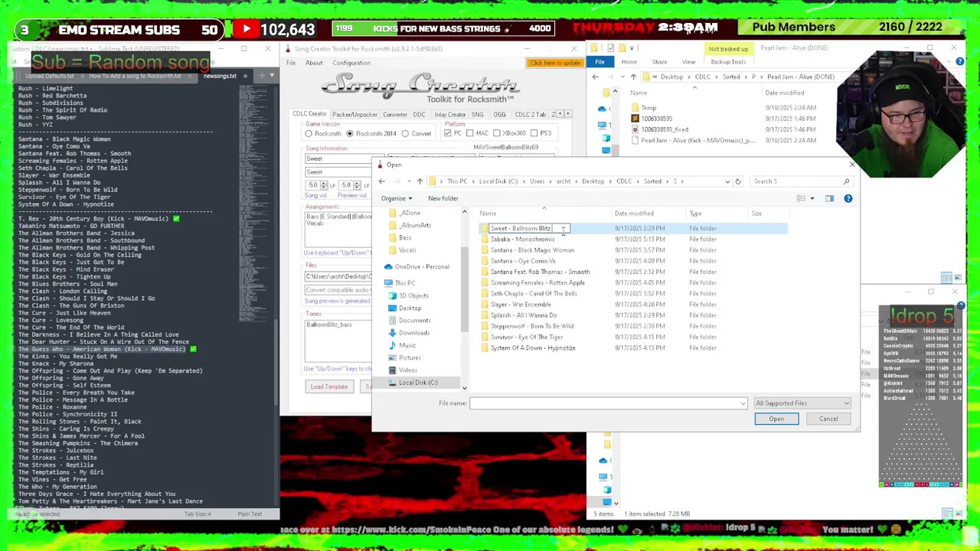Click New folder in Open dialog
The width and height of the screenshot is (980, 551).
[x=443, y=198]
